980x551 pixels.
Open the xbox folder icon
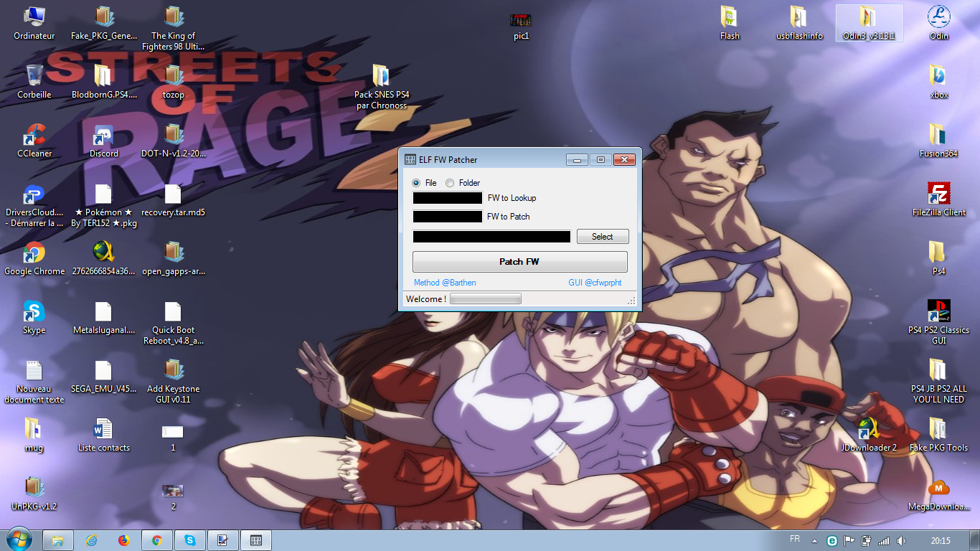click(x=938, y=81)
